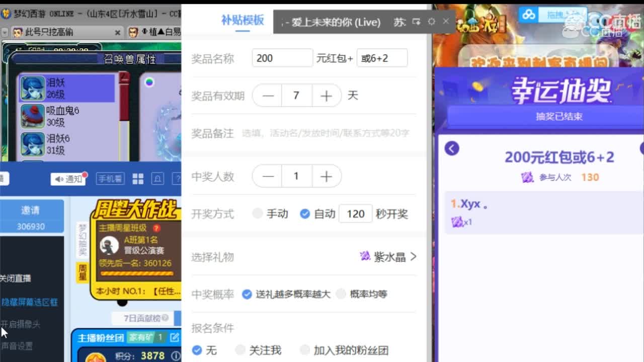Select summon pet 吸血鬼6 30级
This screenshot has width=644, height=362.
click(x=67, y=116)
